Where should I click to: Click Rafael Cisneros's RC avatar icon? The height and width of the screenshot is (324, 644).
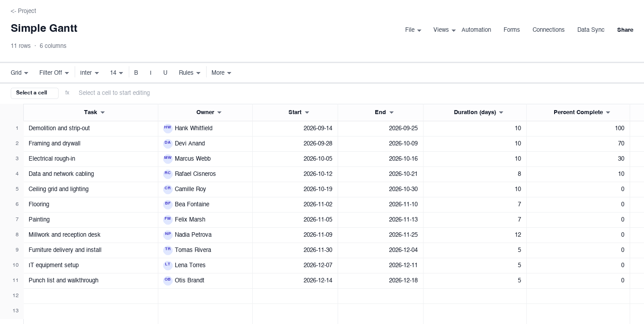[168, 174]
